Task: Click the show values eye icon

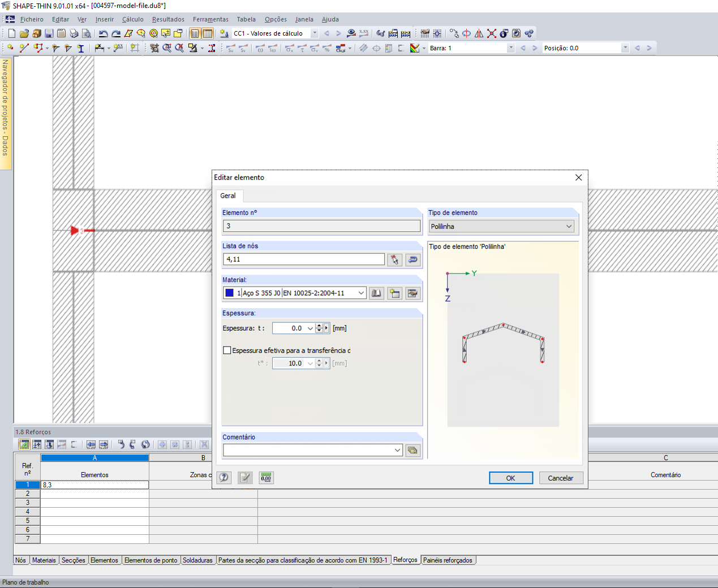Action: 351,33
